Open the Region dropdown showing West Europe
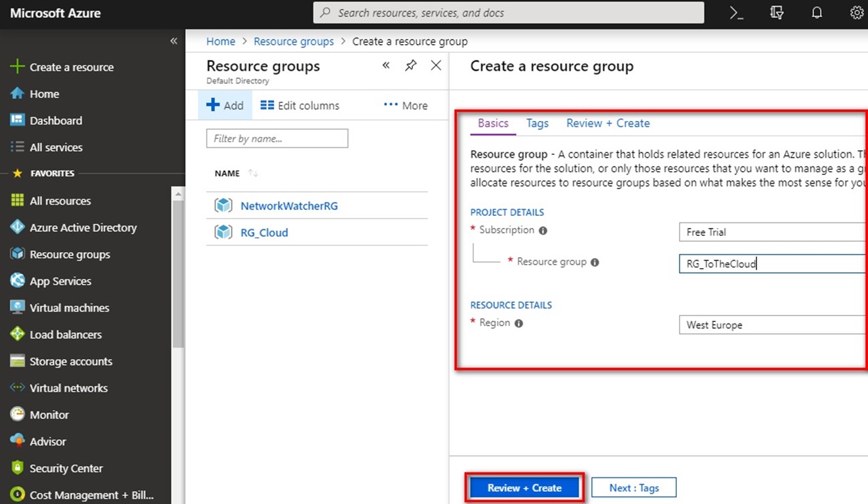Viewport: 868px width, 504px height. point(773,325)
